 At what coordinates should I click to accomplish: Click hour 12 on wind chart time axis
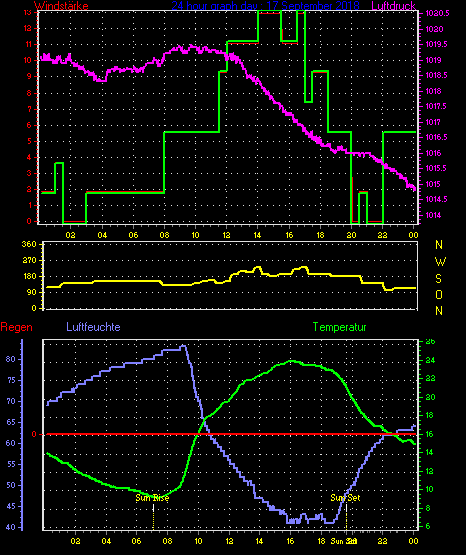click(226, 235)
